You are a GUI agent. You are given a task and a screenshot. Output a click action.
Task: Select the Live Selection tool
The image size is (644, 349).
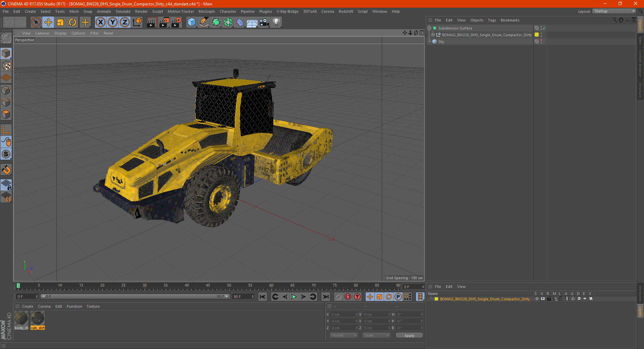pyautogui.click(x=36, y=22)
